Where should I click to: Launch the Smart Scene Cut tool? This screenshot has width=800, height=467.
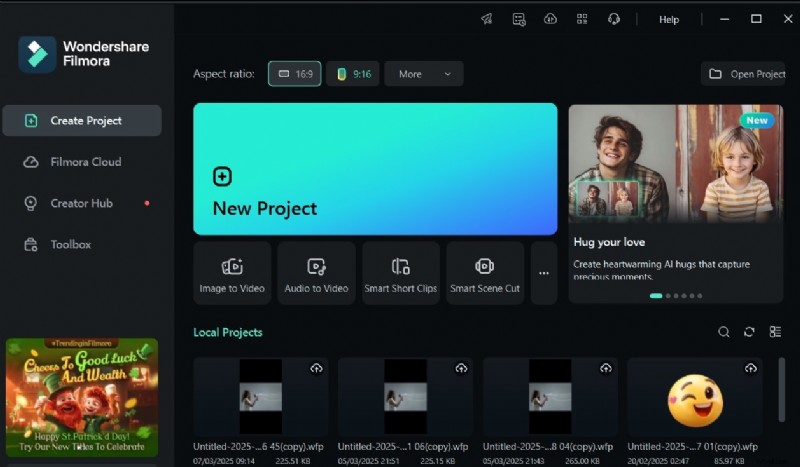point(485,272)
